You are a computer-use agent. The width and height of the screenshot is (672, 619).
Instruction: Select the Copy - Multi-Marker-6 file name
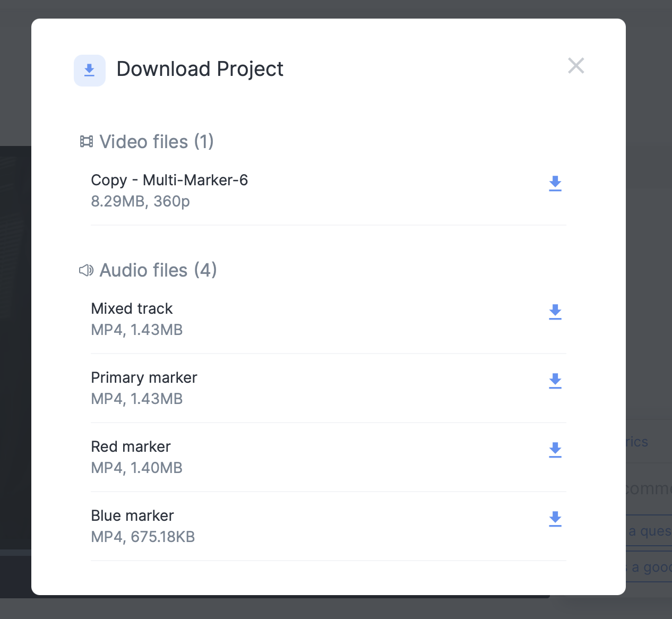click(x=169, y=180)
